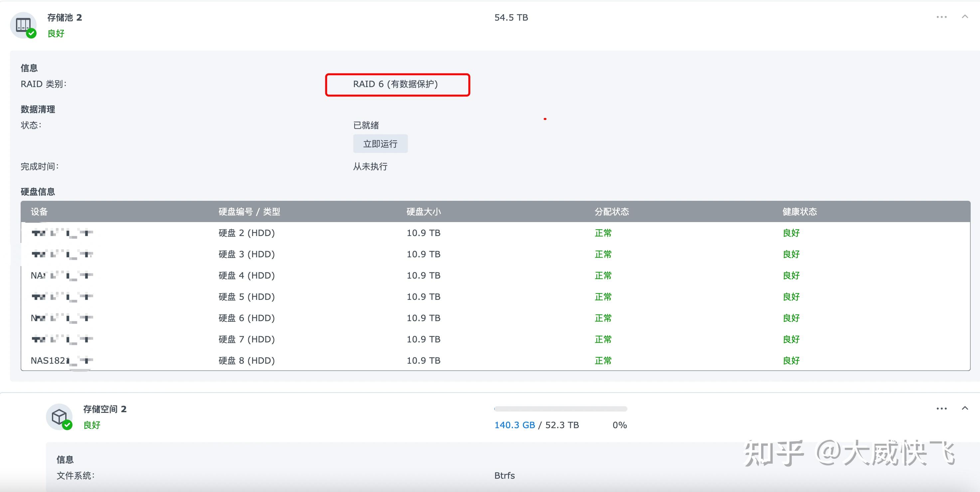Click the 存储池 2 title

pos(64,18)
